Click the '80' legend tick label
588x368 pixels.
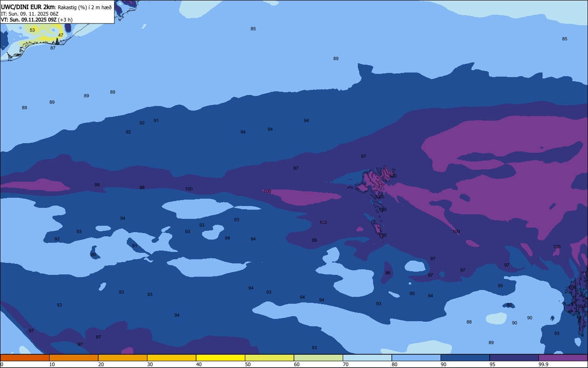394,364
